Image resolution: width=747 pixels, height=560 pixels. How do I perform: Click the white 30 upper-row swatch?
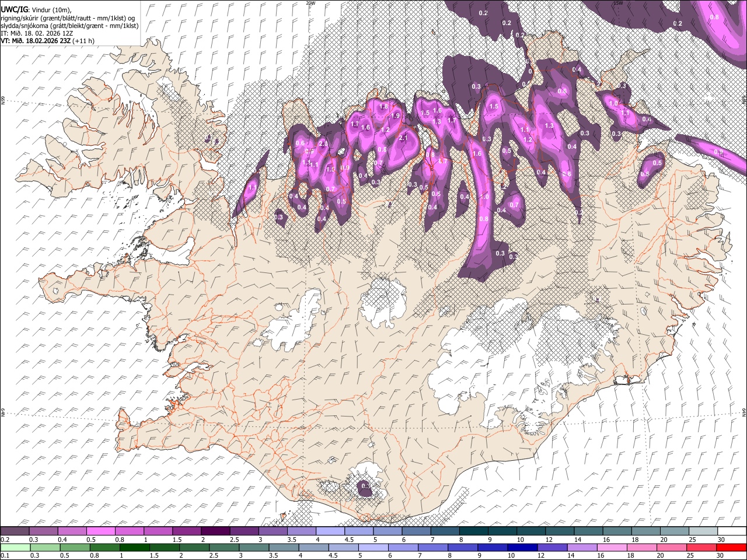pos(732,531)
